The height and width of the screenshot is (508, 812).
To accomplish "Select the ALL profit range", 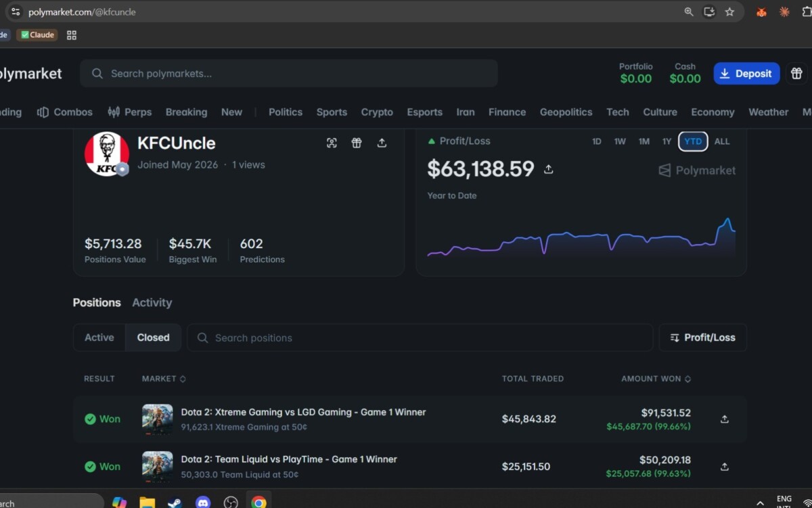I will pyautogui.click(x=722, y=141).
